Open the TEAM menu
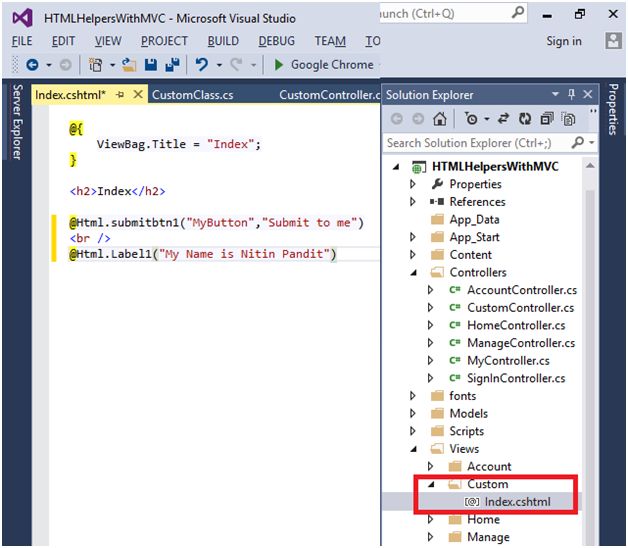Viewport: 628px width, 548px height. click(x=330, y=41)
